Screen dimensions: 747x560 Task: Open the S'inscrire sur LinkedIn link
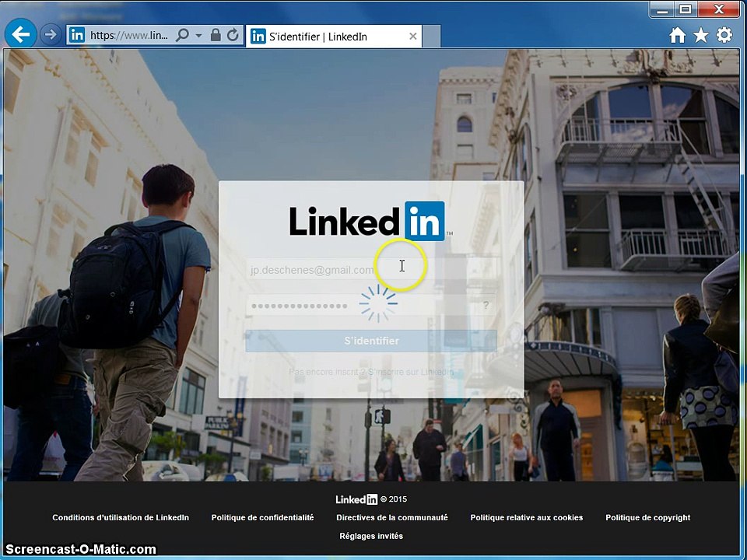411,372
